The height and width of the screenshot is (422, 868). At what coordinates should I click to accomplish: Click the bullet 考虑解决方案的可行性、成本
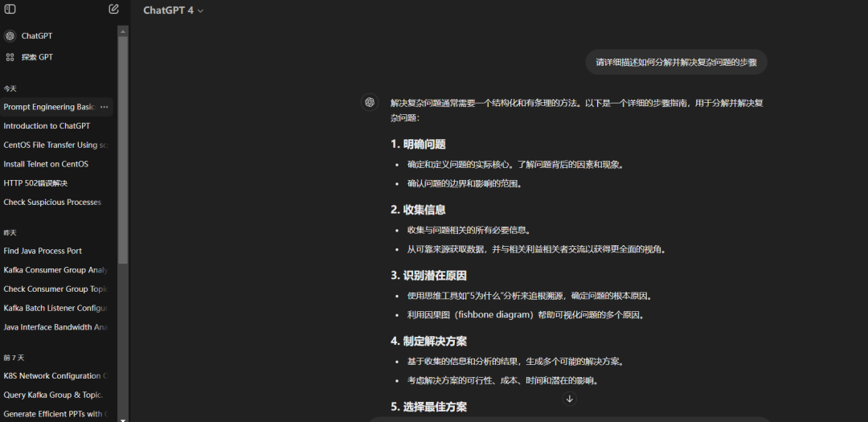click(503, 380)
